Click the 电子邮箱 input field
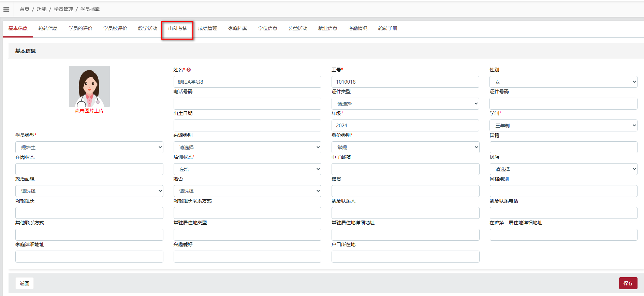 coord(405,169)
